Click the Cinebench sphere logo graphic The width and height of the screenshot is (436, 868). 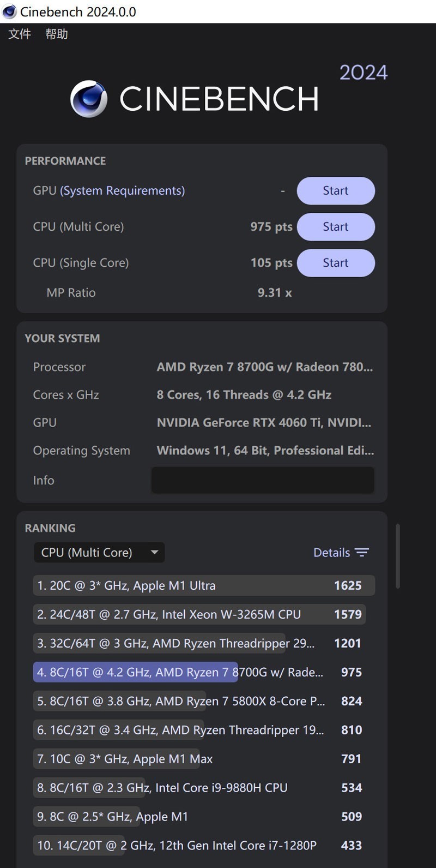click(x=90, y=99)
